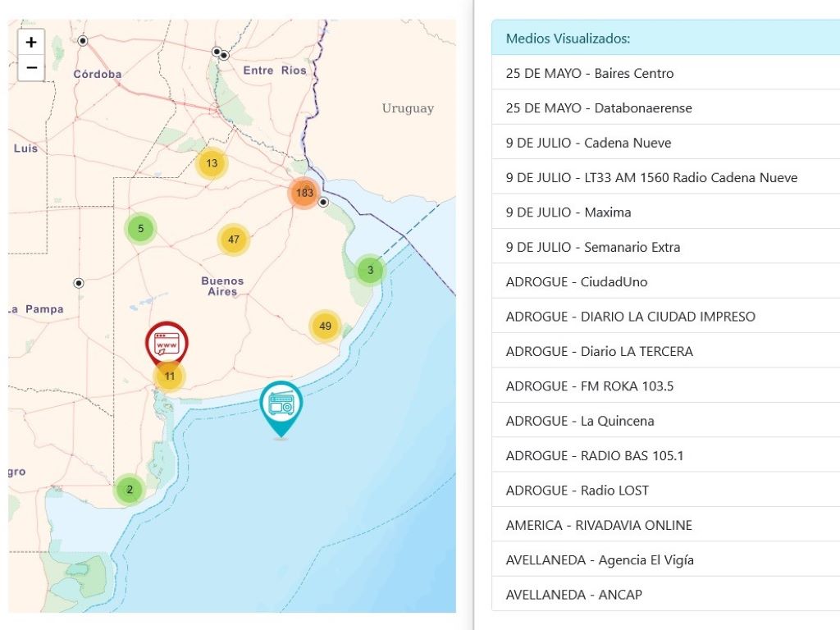Open the teal radio marker pin
Screen dimensions: 840x630
coord(281,404)
